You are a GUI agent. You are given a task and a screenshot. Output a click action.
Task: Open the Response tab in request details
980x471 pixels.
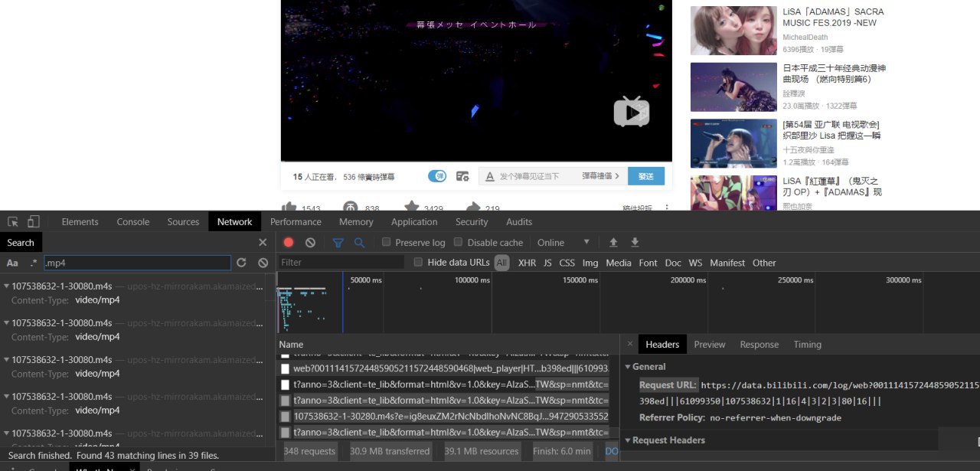[759, 345]
